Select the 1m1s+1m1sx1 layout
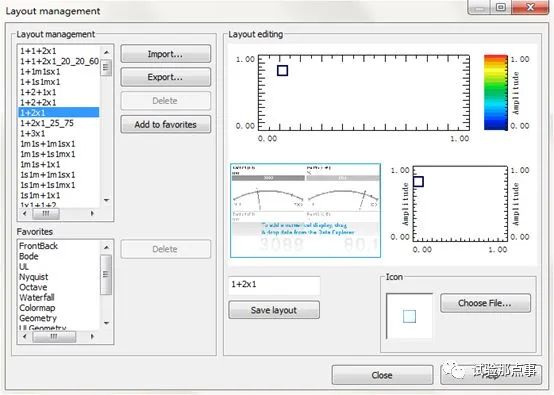The height and width of the screenshot is (395, 554). coord(58,144)
